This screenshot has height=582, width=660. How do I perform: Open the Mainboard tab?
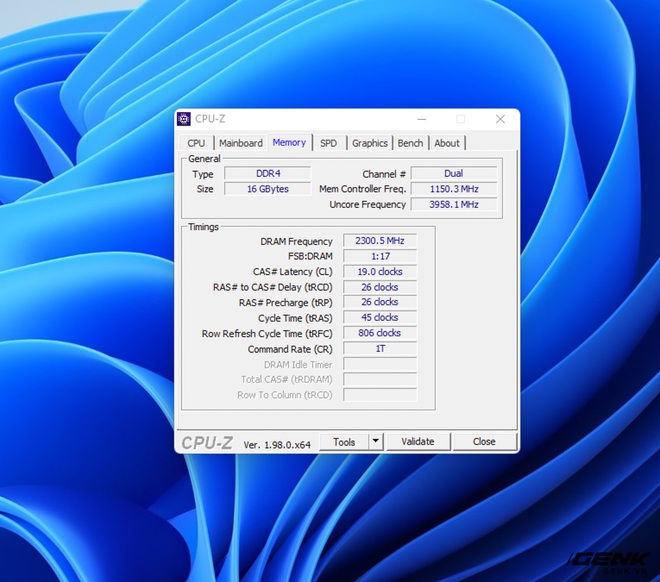click(x=240, y=143)
